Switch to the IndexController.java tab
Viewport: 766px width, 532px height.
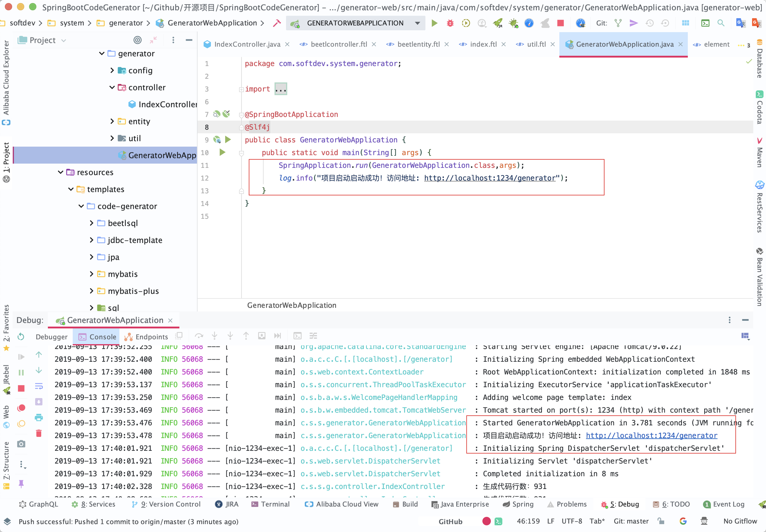pyautogui.click(x=247, y=44)
